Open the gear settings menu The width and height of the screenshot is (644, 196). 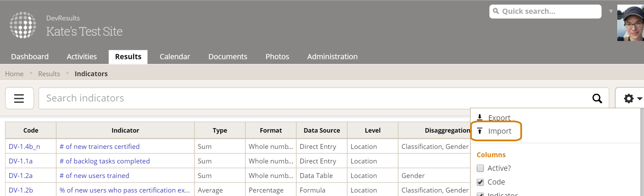coord(632,99)
